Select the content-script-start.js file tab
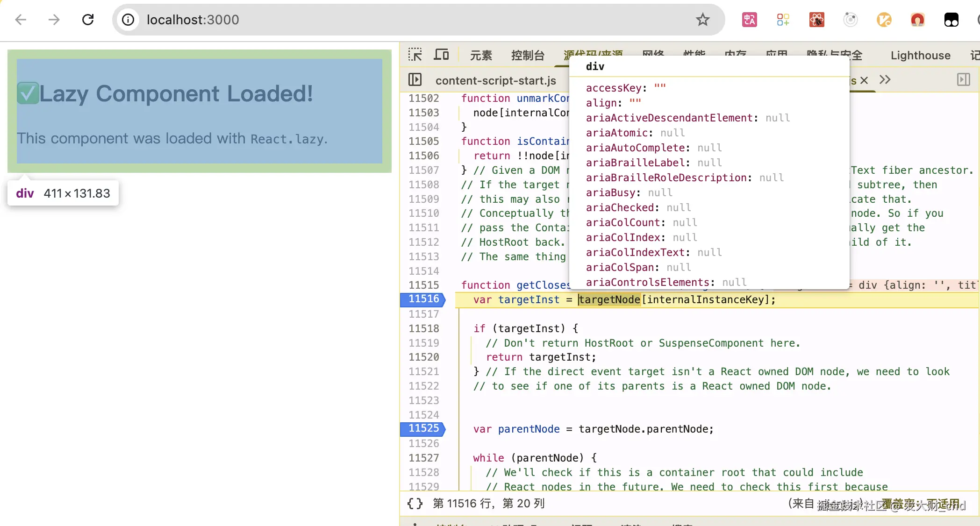The width and height of the screenshot is (980, 526). tap(495, 80)
